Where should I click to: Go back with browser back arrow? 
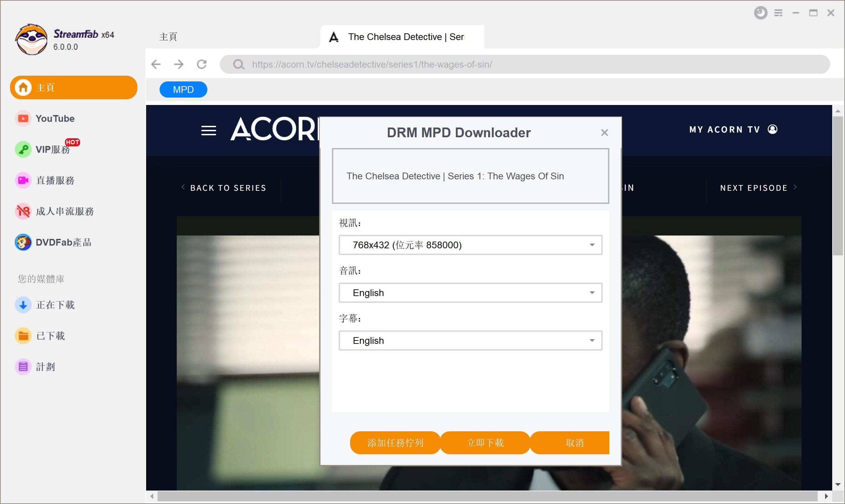[156, 64]
